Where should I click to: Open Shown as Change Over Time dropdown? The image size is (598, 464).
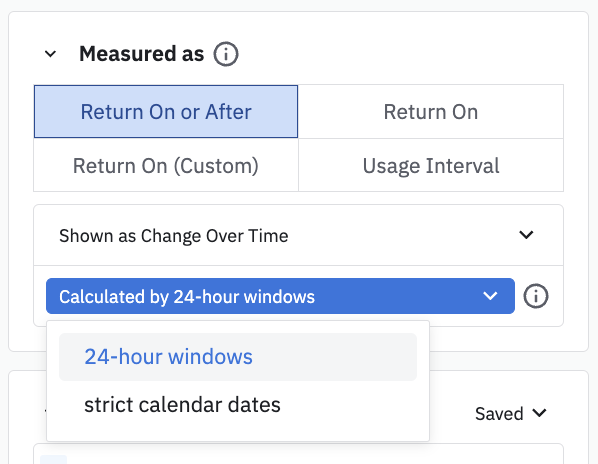click(298, 235)
